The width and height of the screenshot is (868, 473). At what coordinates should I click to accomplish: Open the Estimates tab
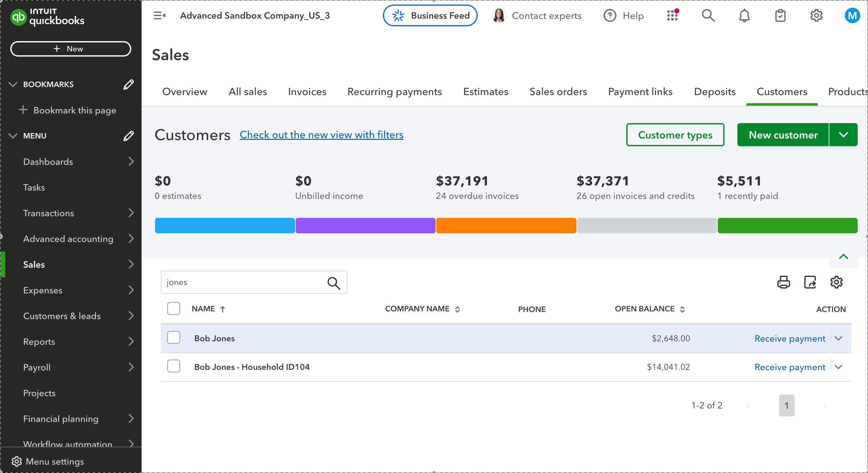point(485,92)
